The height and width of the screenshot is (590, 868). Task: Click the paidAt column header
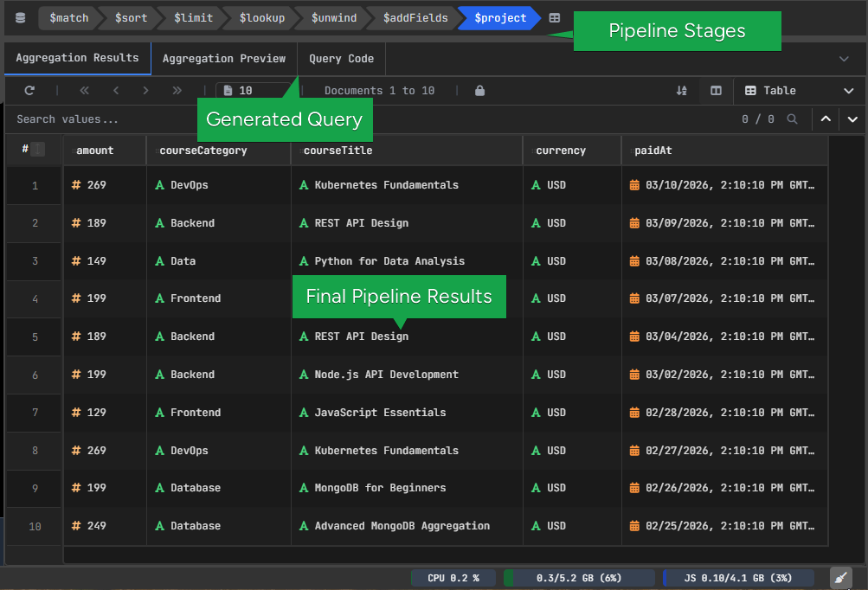(x=724, y=151)
